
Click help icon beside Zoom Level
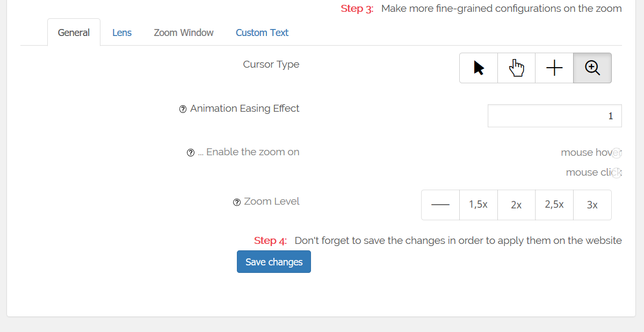236,202
